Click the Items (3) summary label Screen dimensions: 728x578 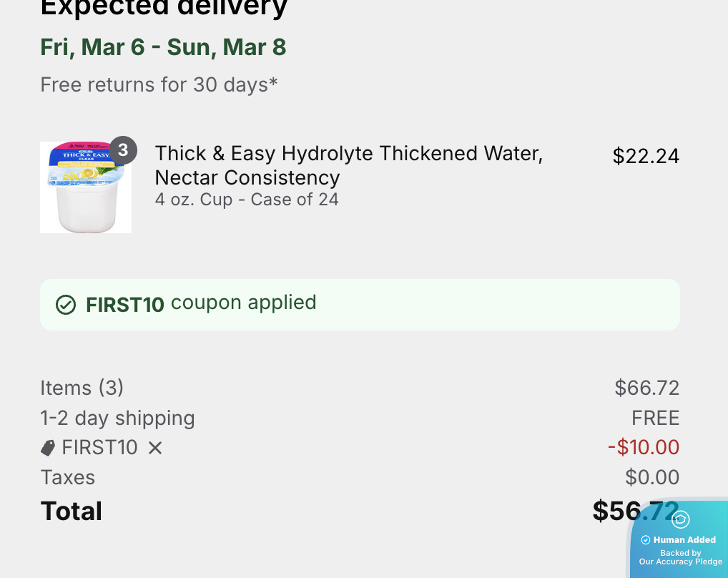point(82,388)
